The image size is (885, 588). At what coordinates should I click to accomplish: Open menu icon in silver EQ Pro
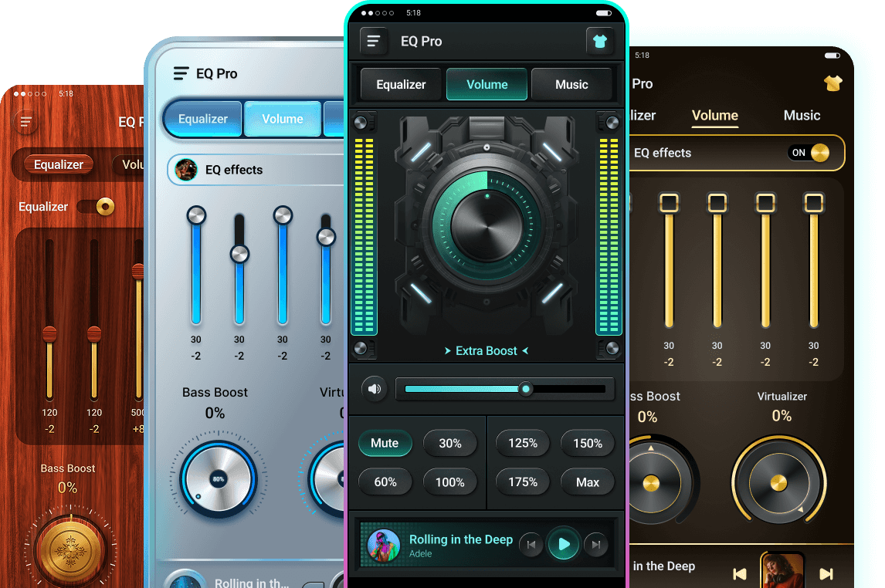coord(181,73)
